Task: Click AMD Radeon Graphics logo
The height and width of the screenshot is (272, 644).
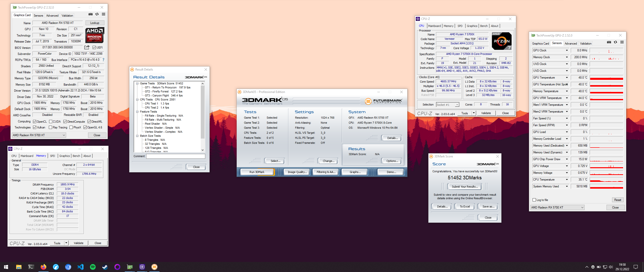Action: coord(95,35)
